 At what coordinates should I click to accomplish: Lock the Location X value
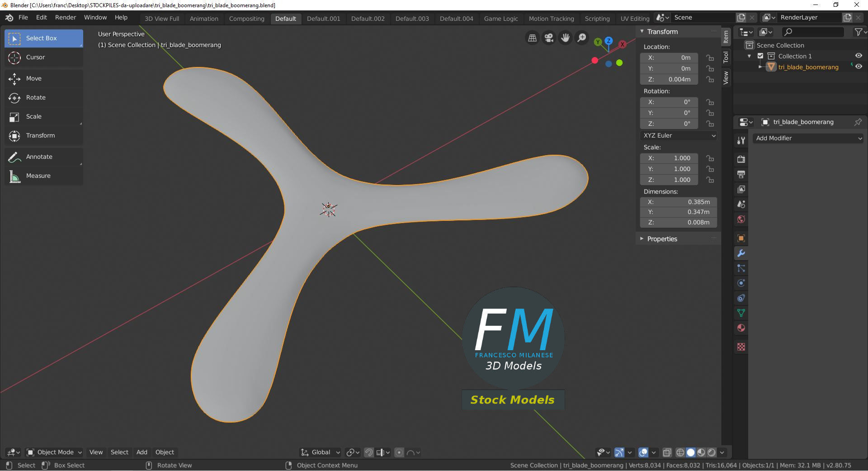[710, 58]
